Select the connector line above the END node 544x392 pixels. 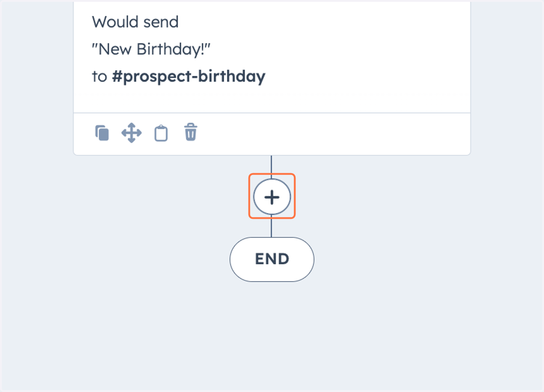[x=271, y=227]
